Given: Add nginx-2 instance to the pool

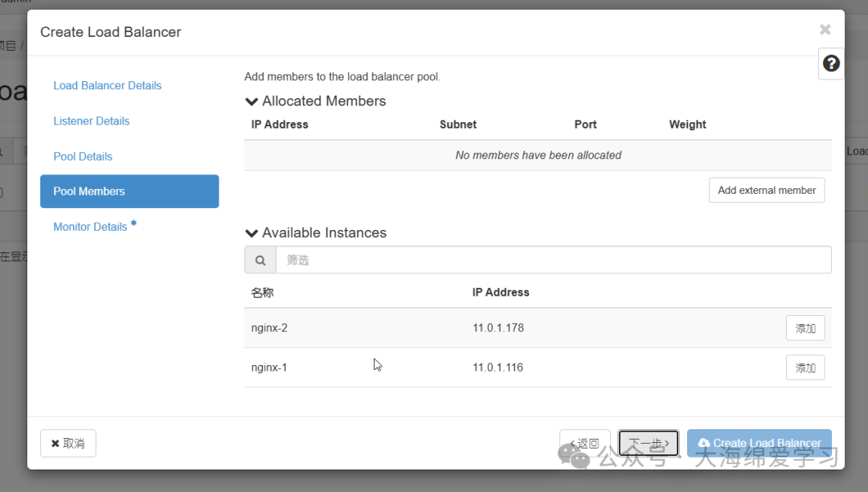Looking at the screenshot, I should 805,328.
